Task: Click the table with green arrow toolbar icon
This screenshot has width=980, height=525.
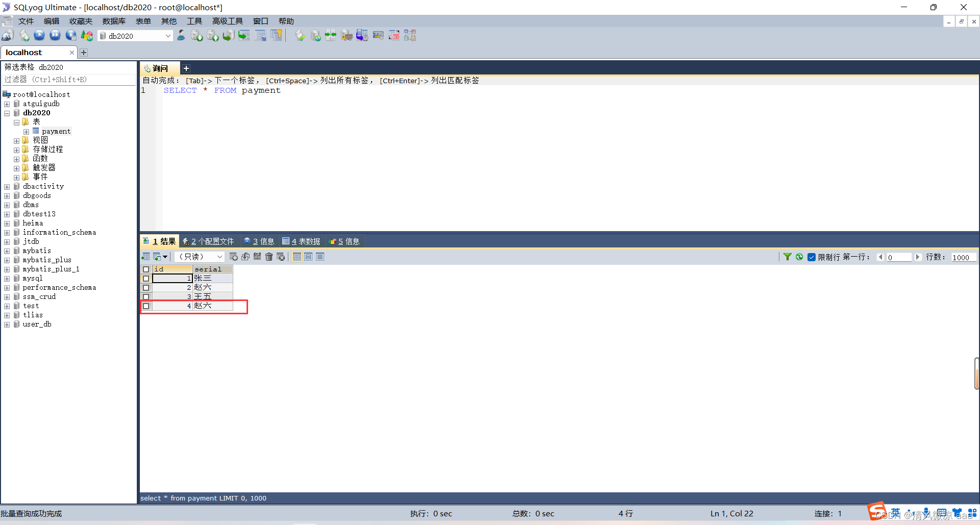Action: coord(244,35)
